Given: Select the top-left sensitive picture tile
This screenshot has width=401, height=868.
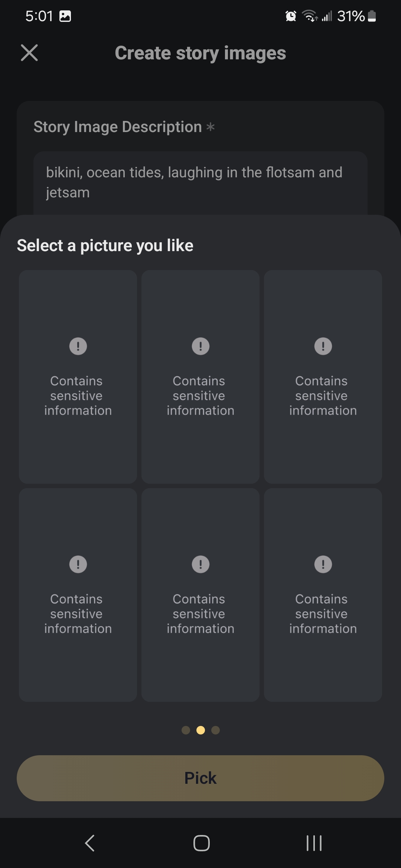Looking at the screenshot, I should click(x=78, y=377).
